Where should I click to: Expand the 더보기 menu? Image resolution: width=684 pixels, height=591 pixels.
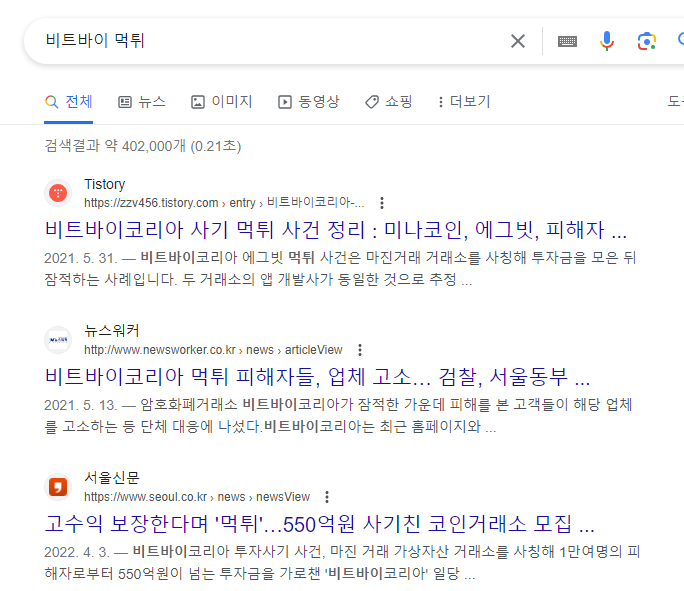click(x=464, y=102)
